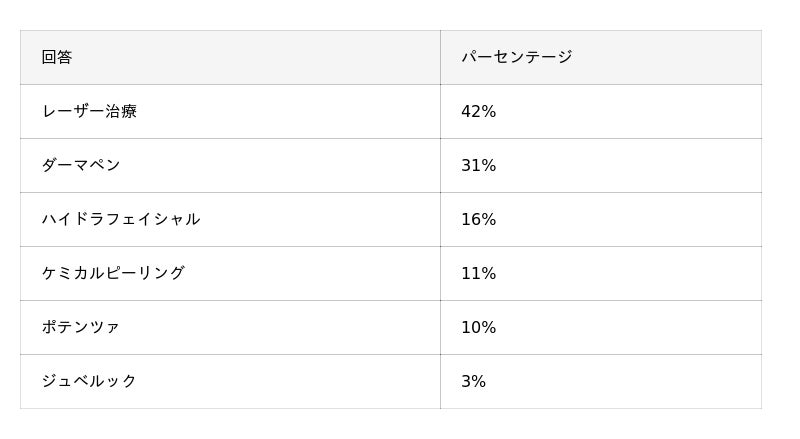Click the ケミカルピーリング text
Viewport: 800px width, 439px height.
coord(113,273)
